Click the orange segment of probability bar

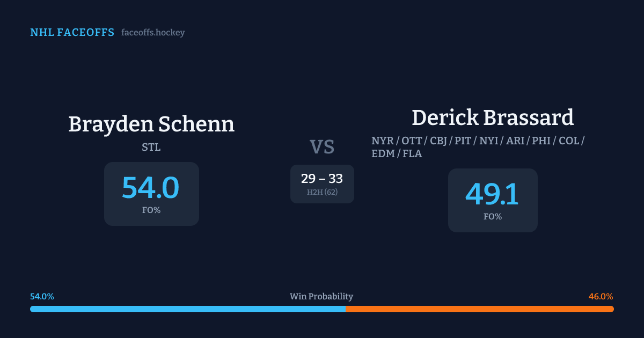tap(479, 309)
